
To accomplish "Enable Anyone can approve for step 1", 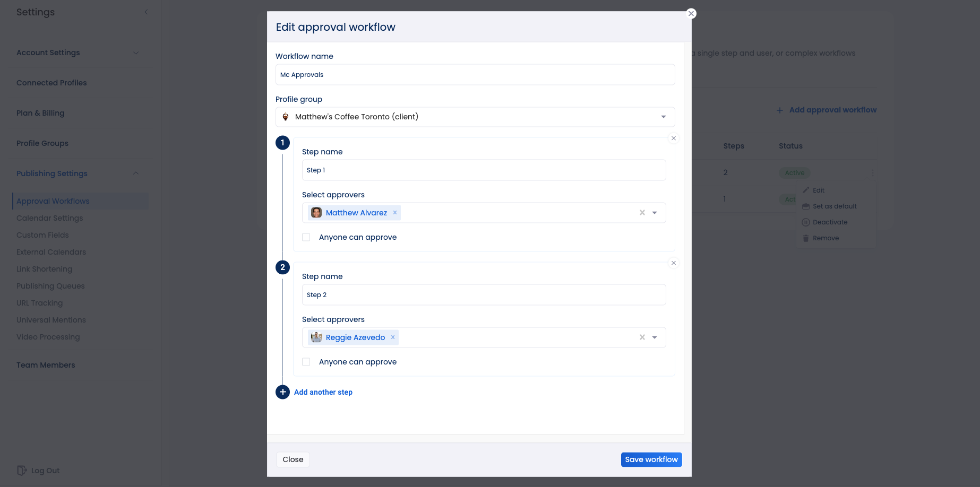I will click(306, 237).
